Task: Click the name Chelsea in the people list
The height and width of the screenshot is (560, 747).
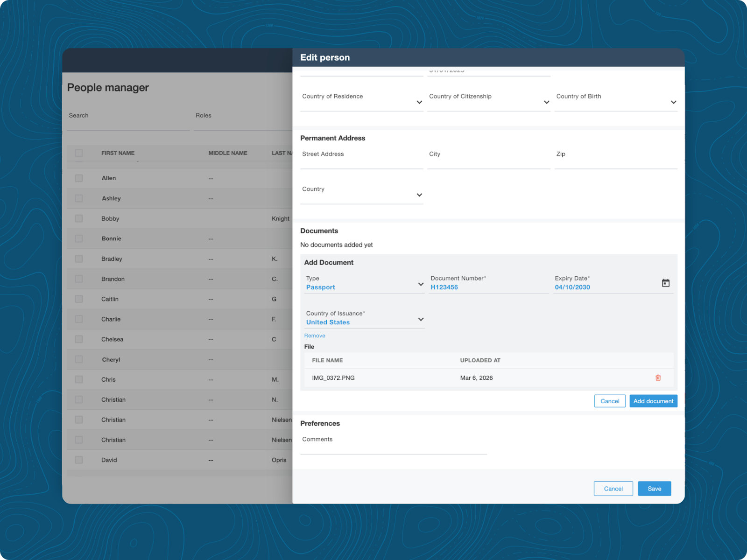Action: point(112,339)
